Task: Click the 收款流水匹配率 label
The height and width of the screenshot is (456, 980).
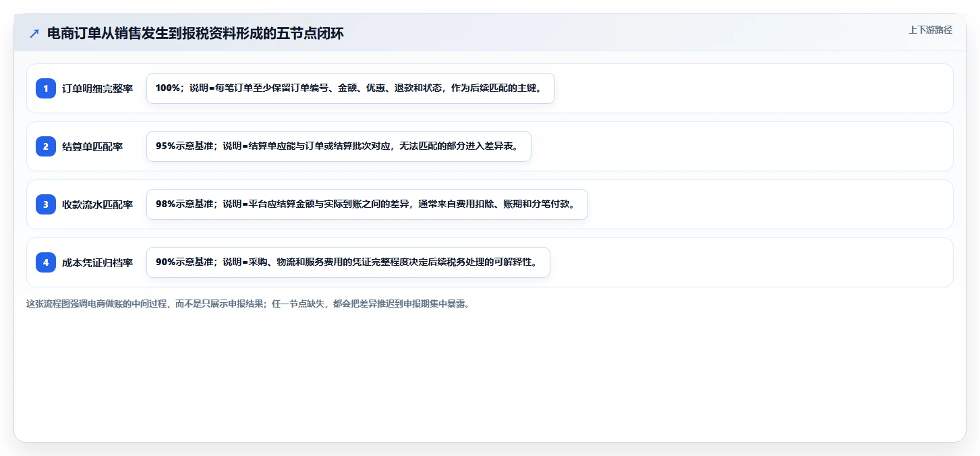Action: point(97,204)
